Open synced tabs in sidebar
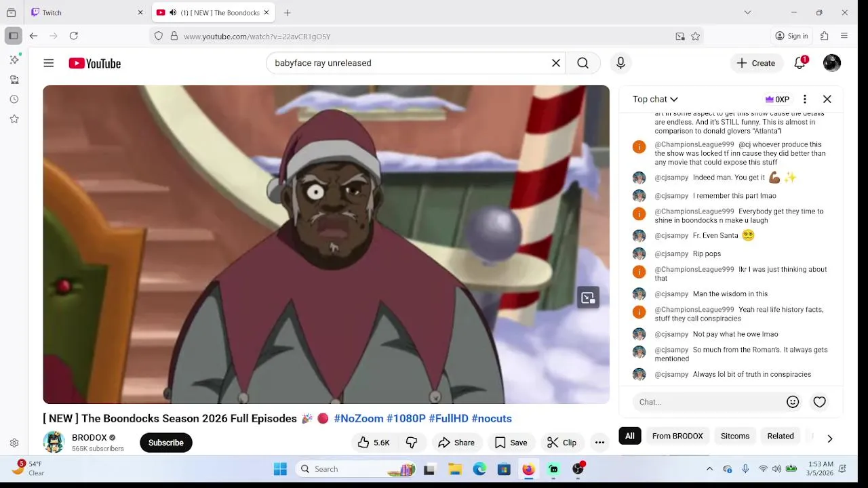This screenshot has width=868, height=488. pyautogui.click(x=14, y=79)
